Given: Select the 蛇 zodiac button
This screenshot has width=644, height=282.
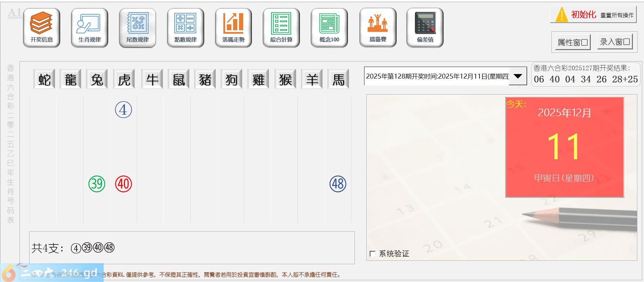Looking at the screenshot, I should point(45,80).
